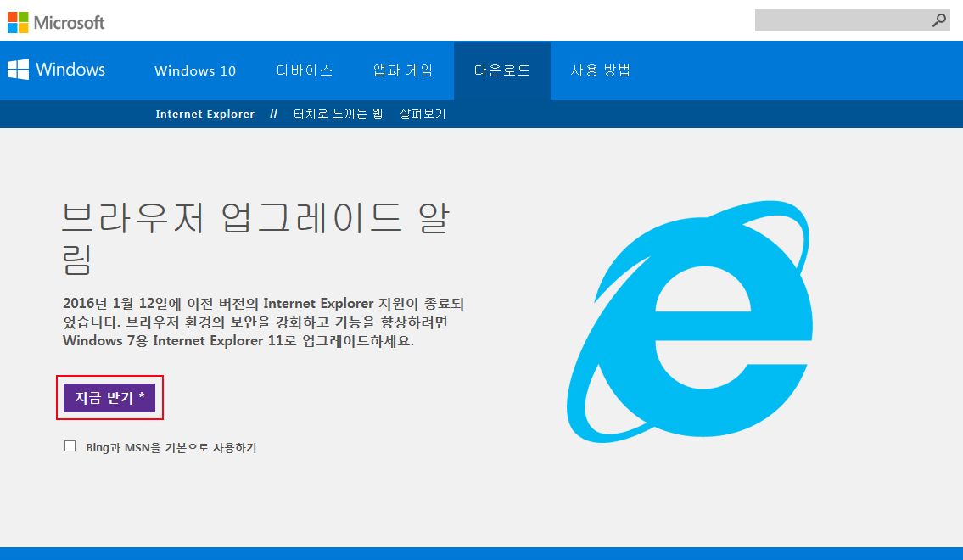Click the 2016년 1월 12일 support notice paragraph

pyautogui.click(x=263, y=322)
